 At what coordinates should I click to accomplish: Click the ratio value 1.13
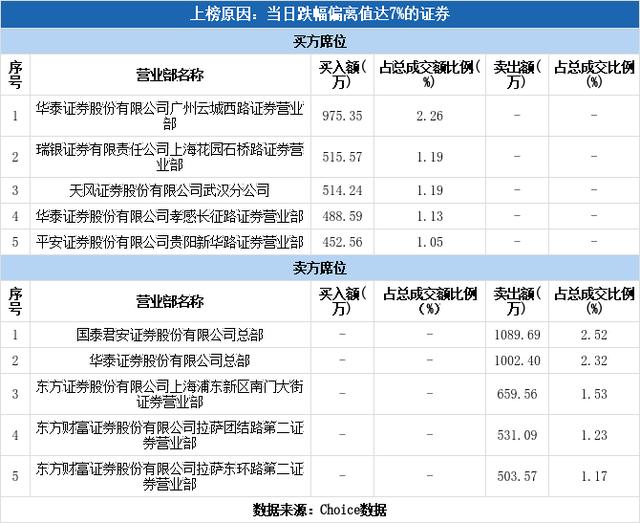click(x=430, y=216)
